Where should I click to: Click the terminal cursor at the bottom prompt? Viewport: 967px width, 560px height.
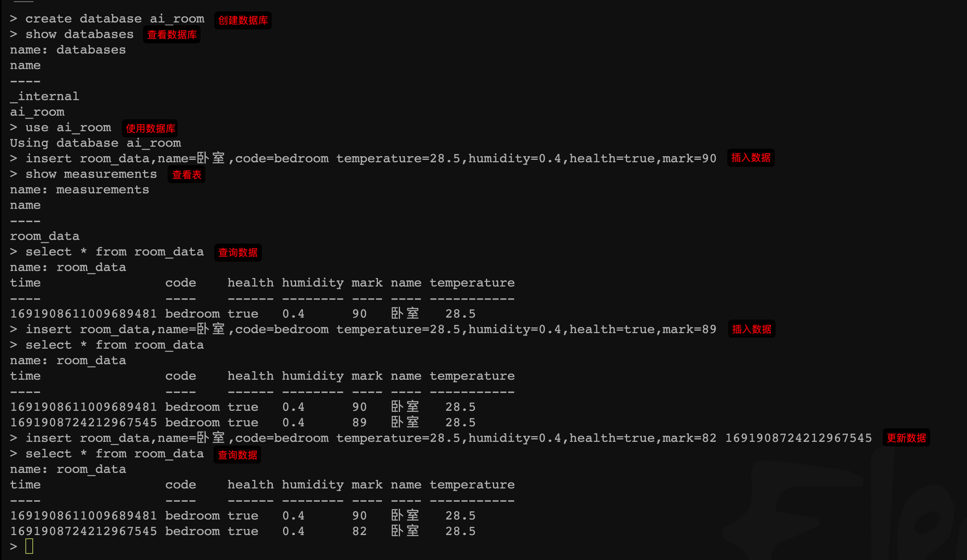tap(29, 547)
